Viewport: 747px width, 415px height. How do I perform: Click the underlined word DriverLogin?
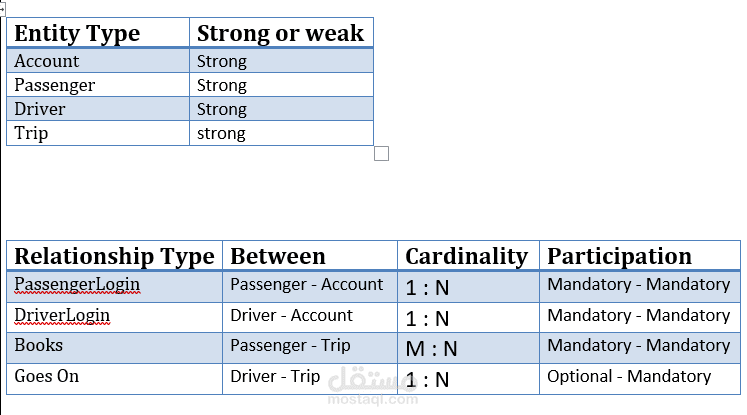coord(62,316)
